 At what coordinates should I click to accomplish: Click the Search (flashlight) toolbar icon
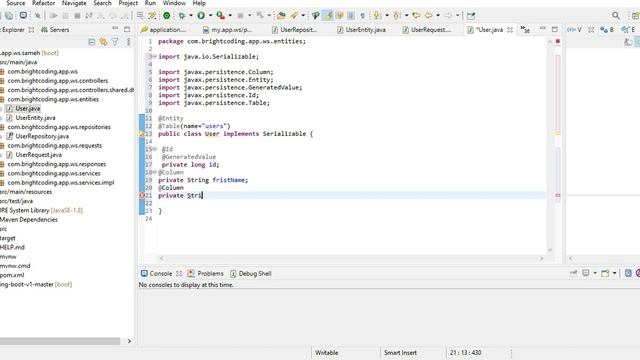294,16
